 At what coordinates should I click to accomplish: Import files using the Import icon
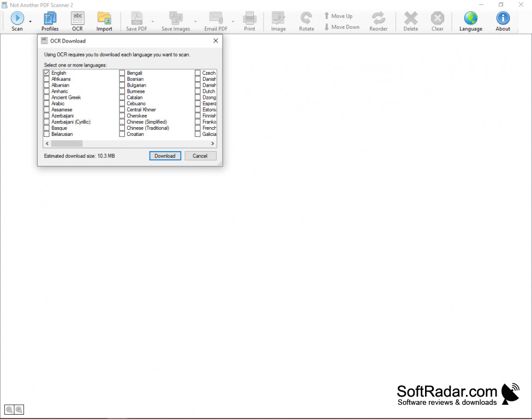104,21
